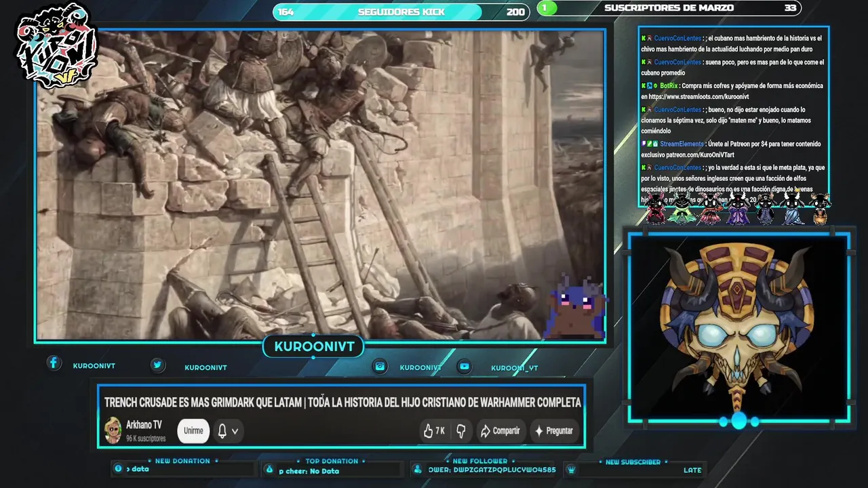Click the pixel blue creature on video corner
The width and height of the screenshot is (868, 488).
(576, 308)
